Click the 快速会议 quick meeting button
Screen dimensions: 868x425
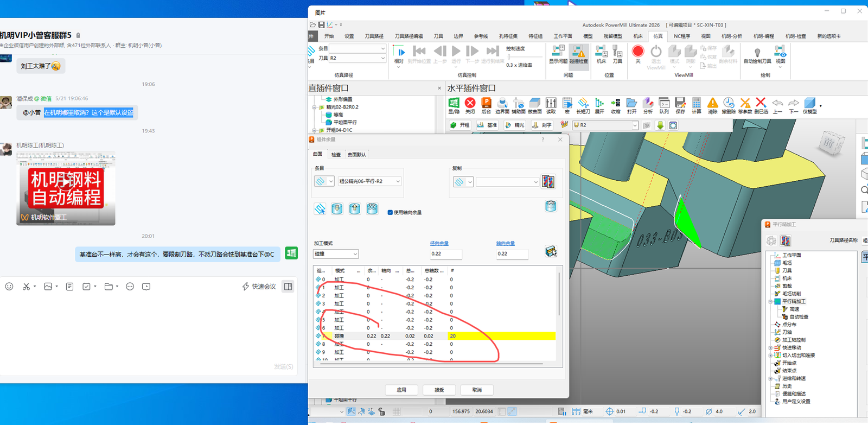[x=259, y=287]
